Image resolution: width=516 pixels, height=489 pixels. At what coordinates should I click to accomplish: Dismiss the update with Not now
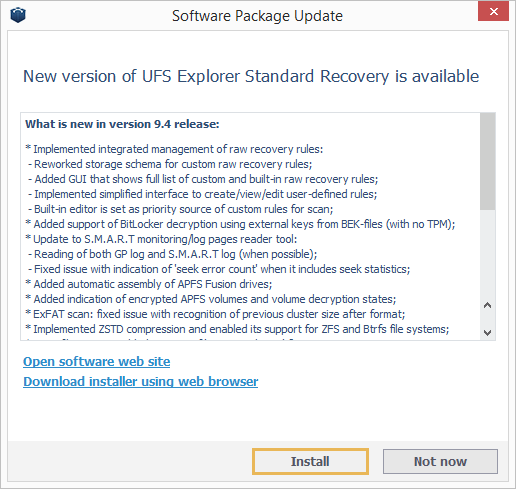[x=440, y=461]
